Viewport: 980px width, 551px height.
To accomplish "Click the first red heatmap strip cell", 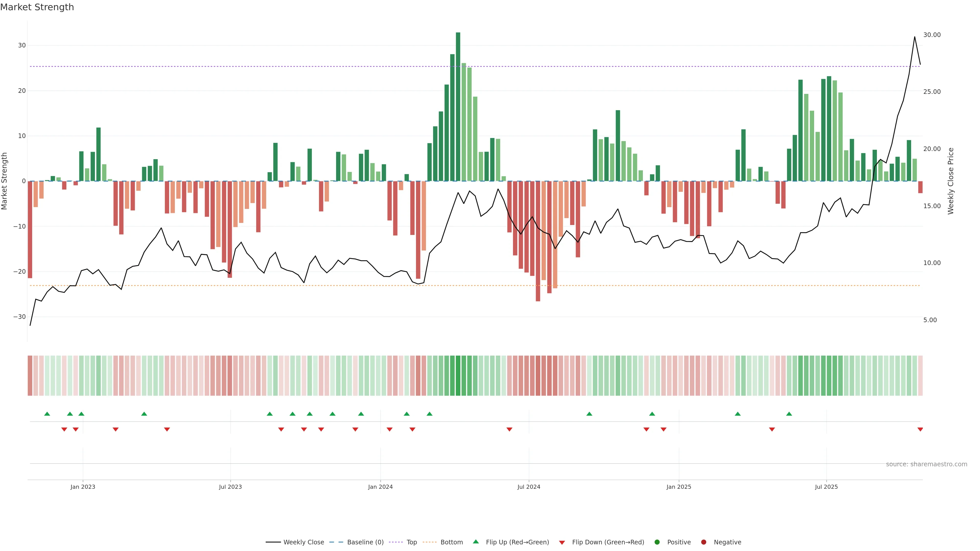I will click(x=30, y=375).
